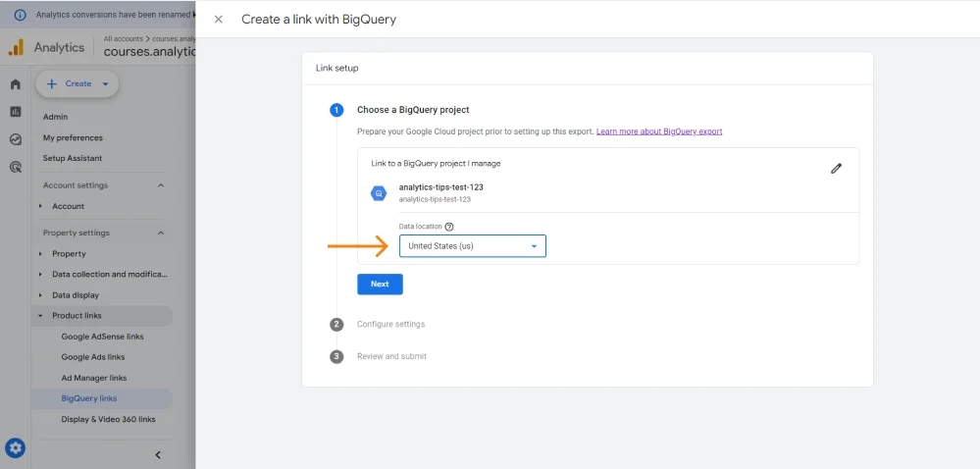The height and width of the screenshot is (469, 980).
Task: Collapse the Property settings section
Action: (x=161, y=233)
